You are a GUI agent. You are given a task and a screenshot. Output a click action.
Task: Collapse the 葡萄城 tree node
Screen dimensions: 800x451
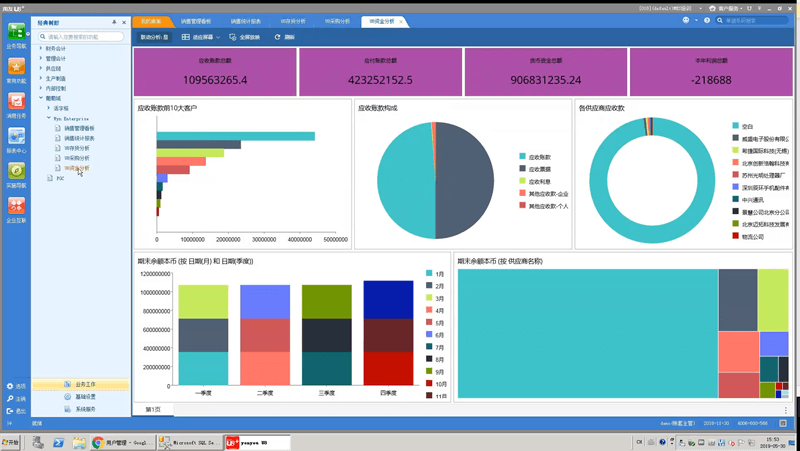[41, 98]
